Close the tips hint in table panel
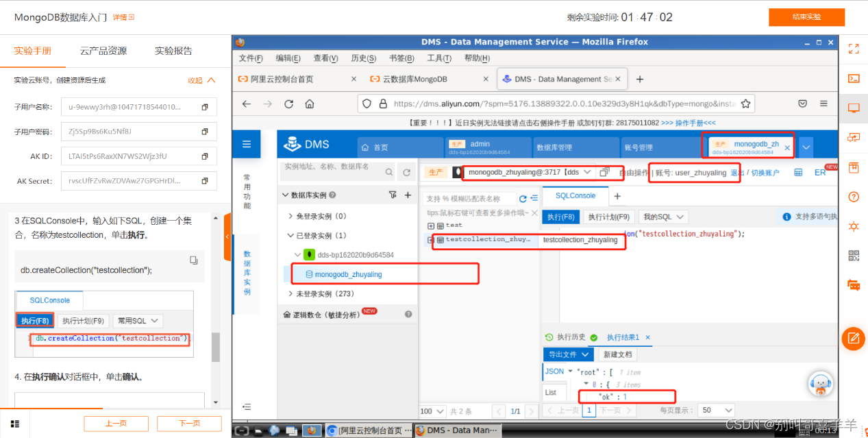The image size is (868, 438). [x=535, y=212]
